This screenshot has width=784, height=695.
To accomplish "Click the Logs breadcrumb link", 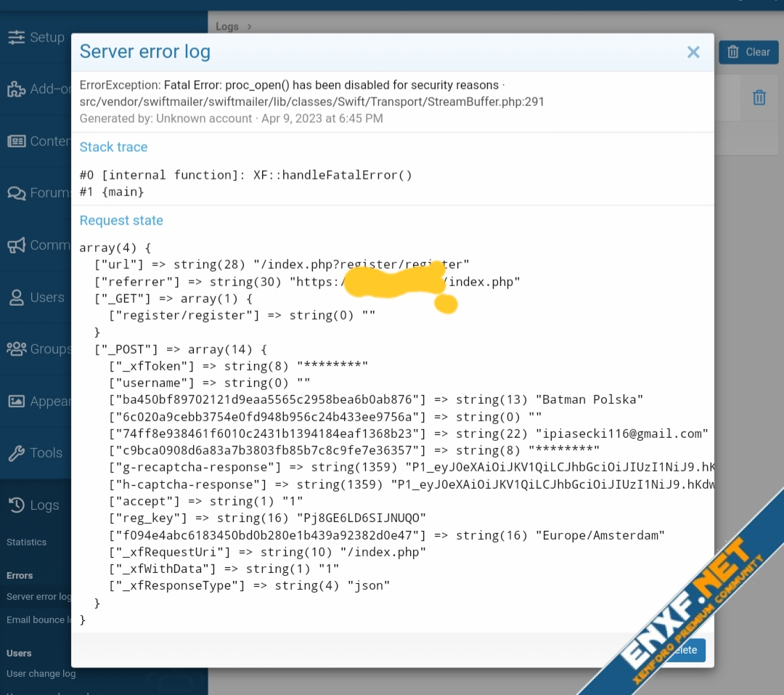I will [227, 26].
